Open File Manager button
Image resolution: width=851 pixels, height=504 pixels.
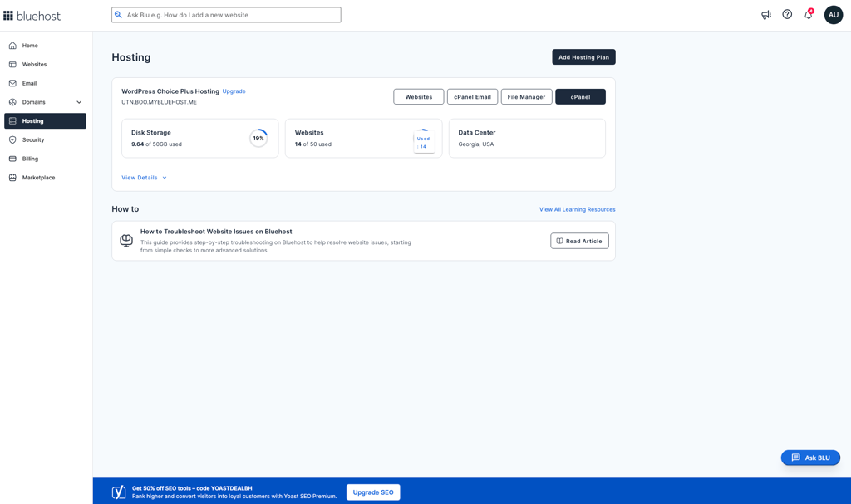coord(526,96)
